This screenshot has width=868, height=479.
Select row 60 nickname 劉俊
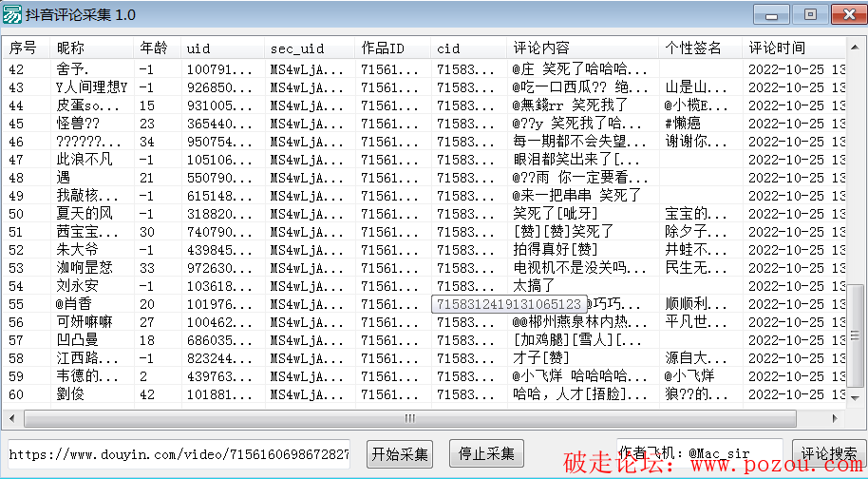coord(70,394)
